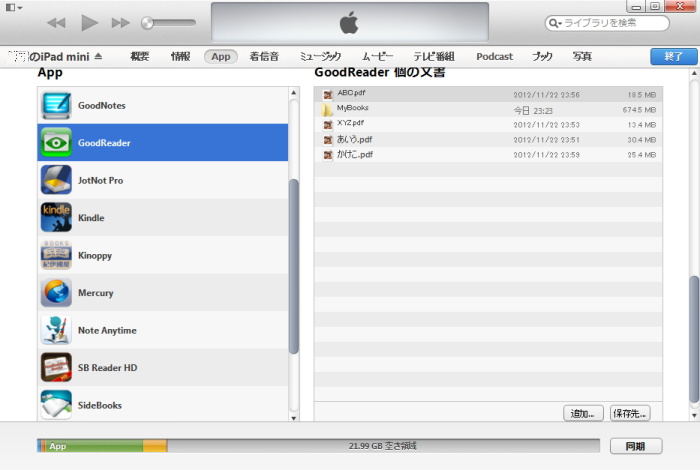Click 保存先... button
Image resolution: width=700 pixels, height=470 pixels.
click(x=630, y=413)
